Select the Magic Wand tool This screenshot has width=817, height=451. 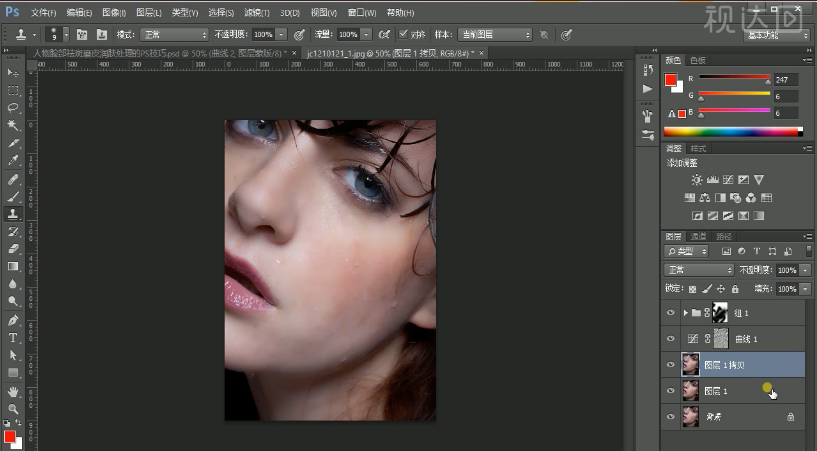pos(13,125)
